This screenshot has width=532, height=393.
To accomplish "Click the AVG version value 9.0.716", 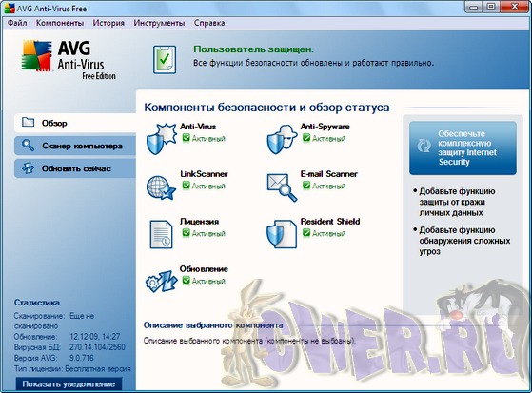I will (x=82, y=358).
